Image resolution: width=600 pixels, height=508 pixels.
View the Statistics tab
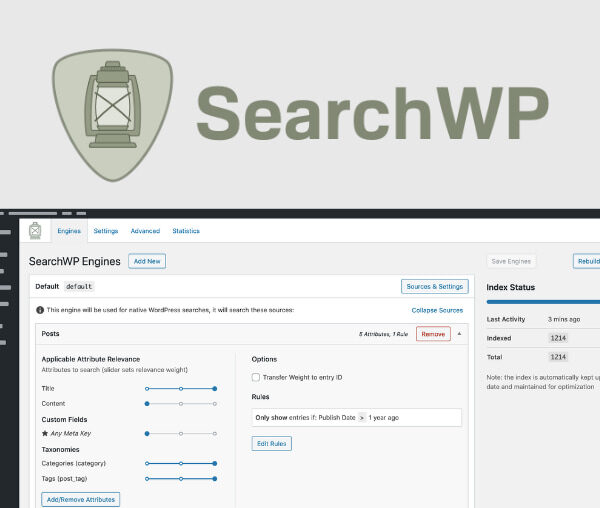click(x=186, y=231)
